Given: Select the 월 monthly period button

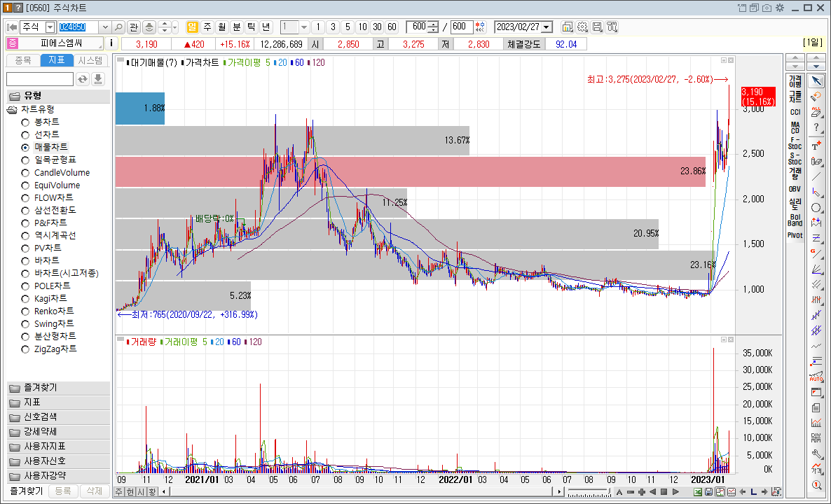Looking at the screenshot, I should (221, 27).
